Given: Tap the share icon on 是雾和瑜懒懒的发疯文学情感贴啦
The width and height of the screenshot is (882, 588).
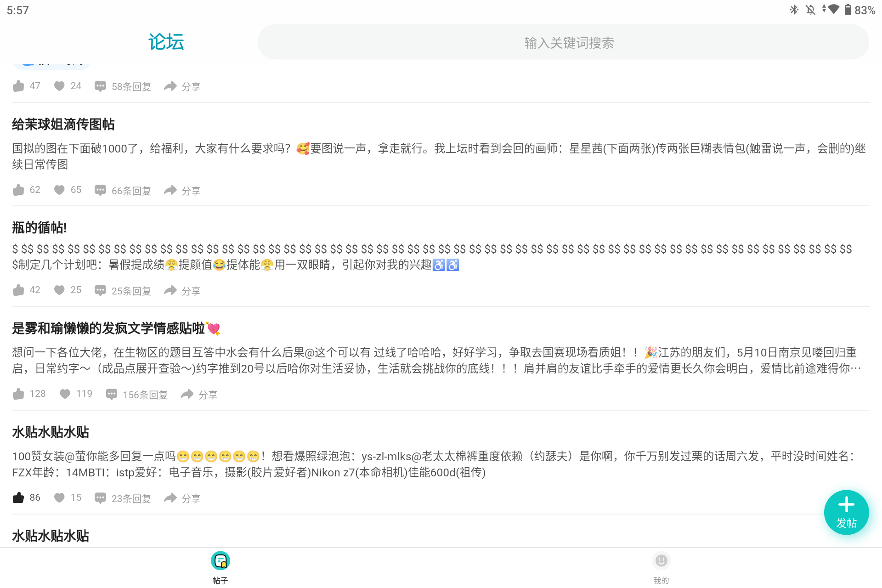Looking at the screenshot, I should point(186,394).
